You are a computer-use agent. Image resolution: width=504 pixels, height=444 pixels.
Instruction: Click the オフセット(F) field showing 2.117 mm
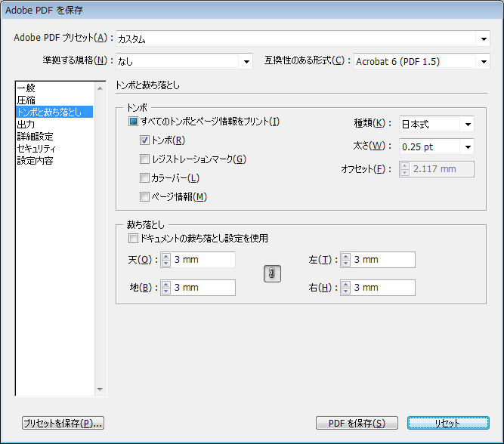click(437, 169)
